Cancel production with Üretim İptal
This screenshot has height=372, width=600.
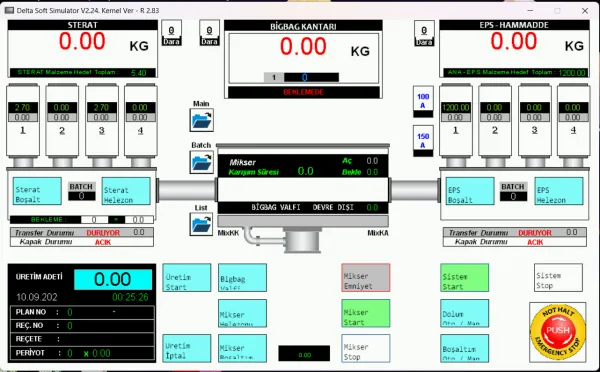[187, 348]
